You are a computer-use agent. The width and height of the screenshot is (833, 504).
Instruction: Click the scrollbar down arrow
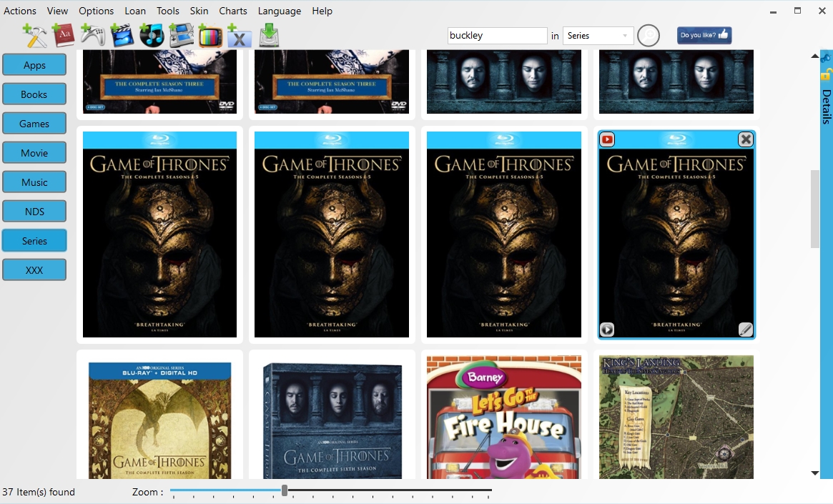click(815, 473)
